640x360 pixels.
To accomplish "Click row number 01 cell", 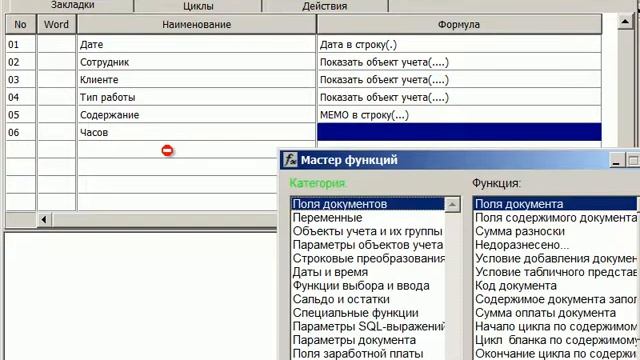I will tap(20, 44).
